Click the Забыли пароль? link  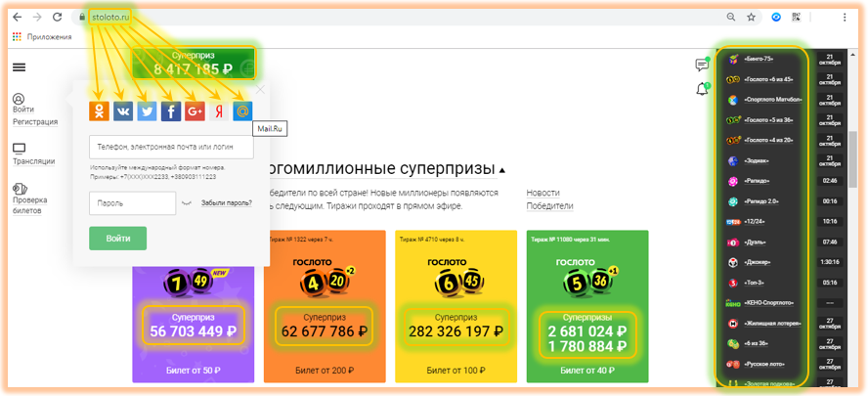[226, 203]
